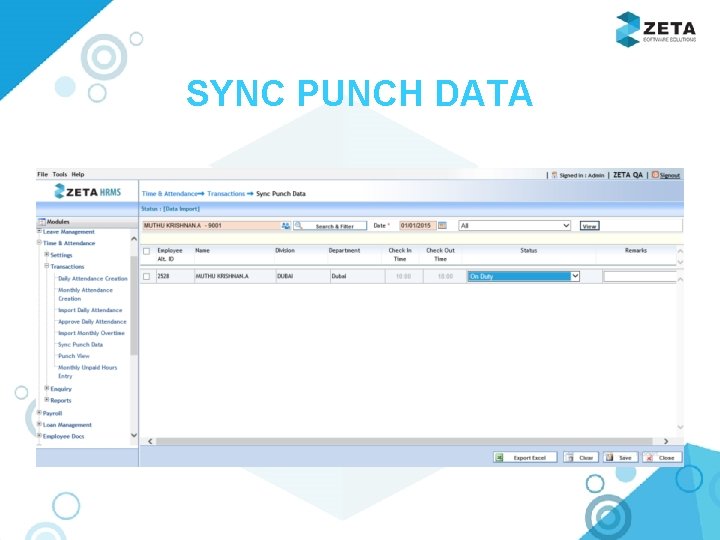
Task: Open Daily Attendance Creation
Action: [93, 278]
